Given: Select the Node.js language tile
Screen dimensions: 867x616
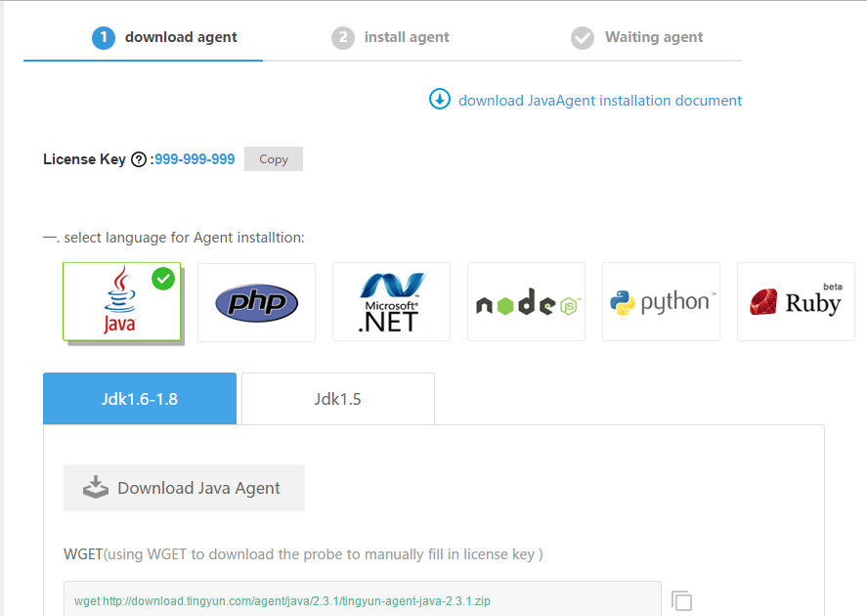Looking at the screenshot, I should pyautogui.click(x=526, y=303).
